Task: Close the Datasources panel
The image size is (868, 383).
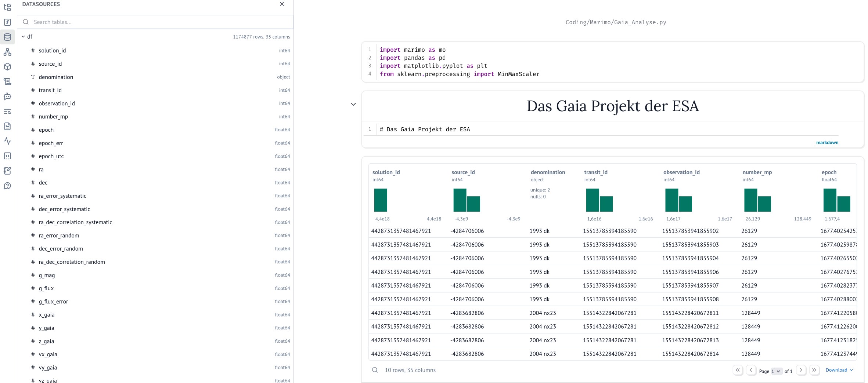Action: 282,4
